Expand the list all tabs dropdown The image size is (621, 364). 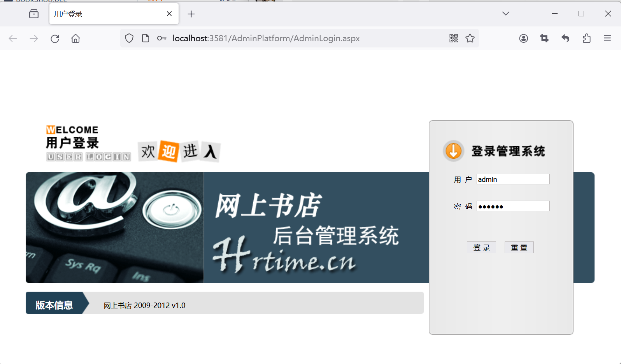[505, 14]
